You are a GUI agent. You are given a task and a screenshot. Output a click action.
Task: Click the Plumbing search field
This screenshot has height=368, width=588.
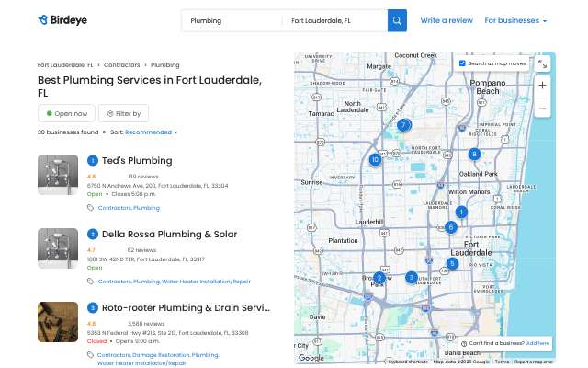point(232,20)
